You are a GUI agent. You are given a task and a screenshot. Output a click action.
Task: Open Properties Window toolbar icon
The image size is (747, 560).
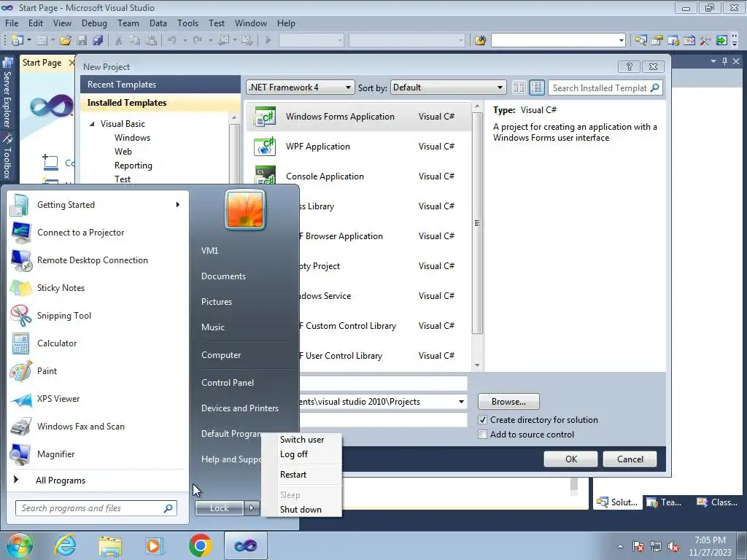pyautogui.click(x=657, y=41)
